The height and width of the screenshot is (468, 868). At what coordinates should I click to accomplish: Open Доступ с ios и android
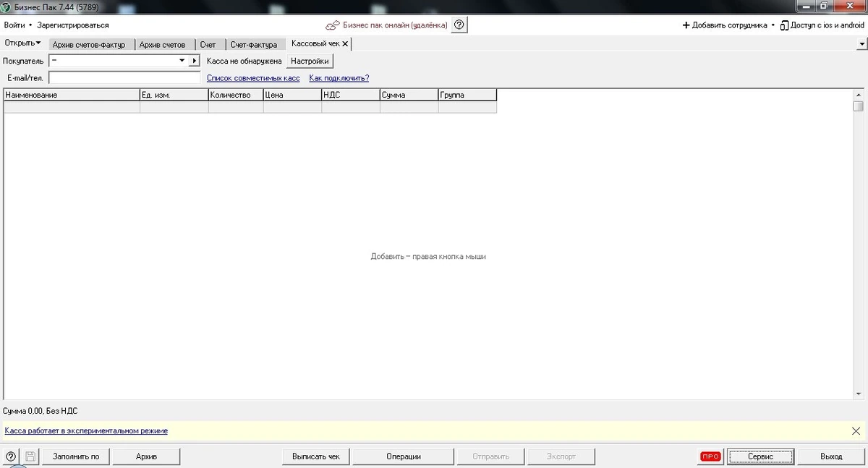[822, 25]
